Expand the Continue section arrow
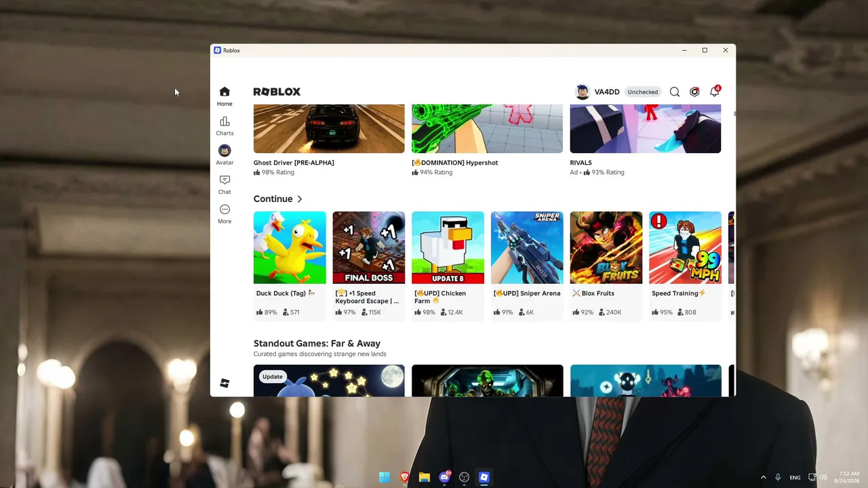 [300, 199]
